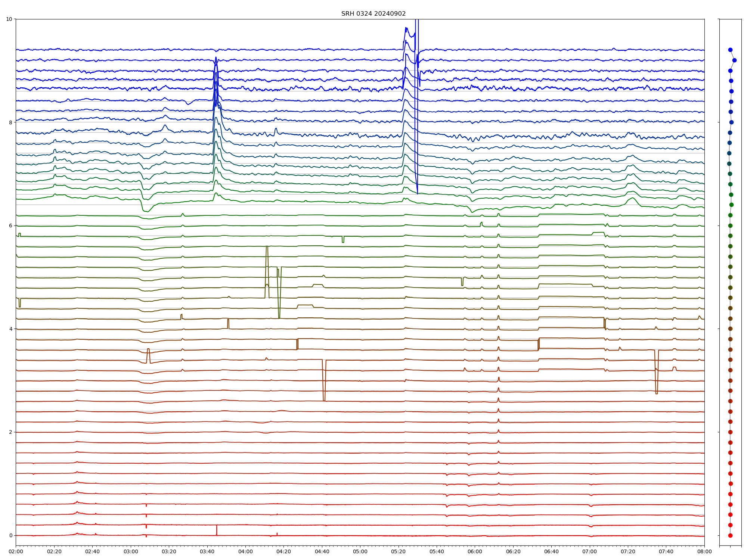Click the blue burst peak near 03:44
The image size is (747, 560).
216,58
